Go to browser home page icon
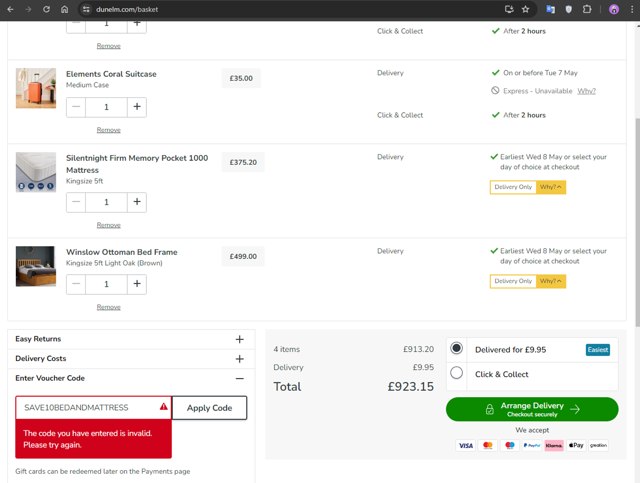The width and height of the screenshot is (640, 483). 65,9
